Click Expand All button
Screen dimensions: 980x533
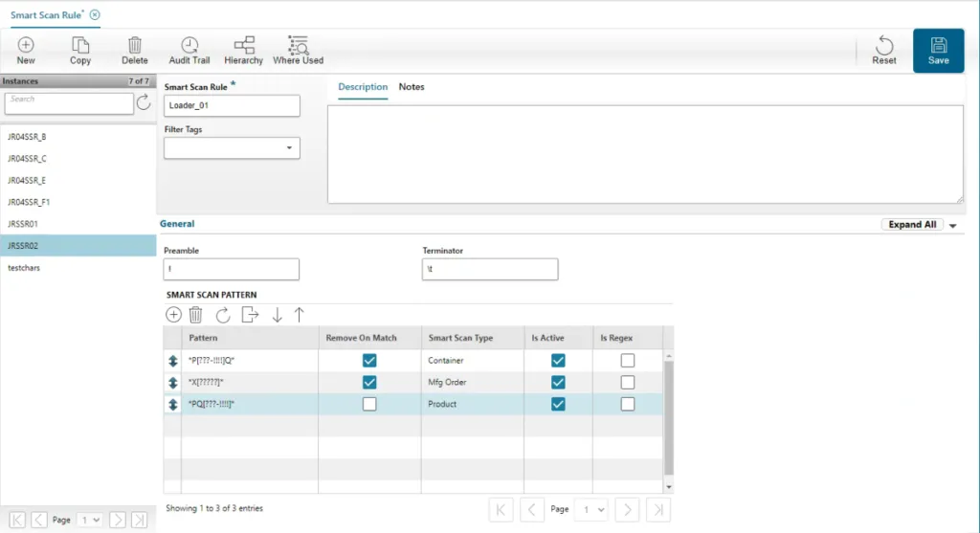pos(912,225)
